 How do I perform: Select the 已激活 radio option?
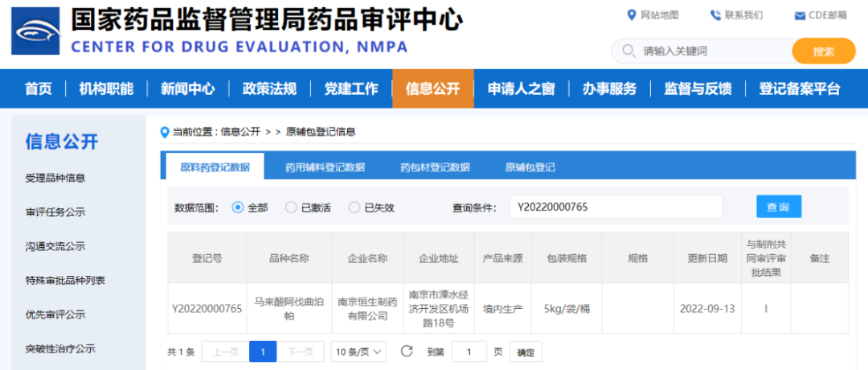pos(291,208)
